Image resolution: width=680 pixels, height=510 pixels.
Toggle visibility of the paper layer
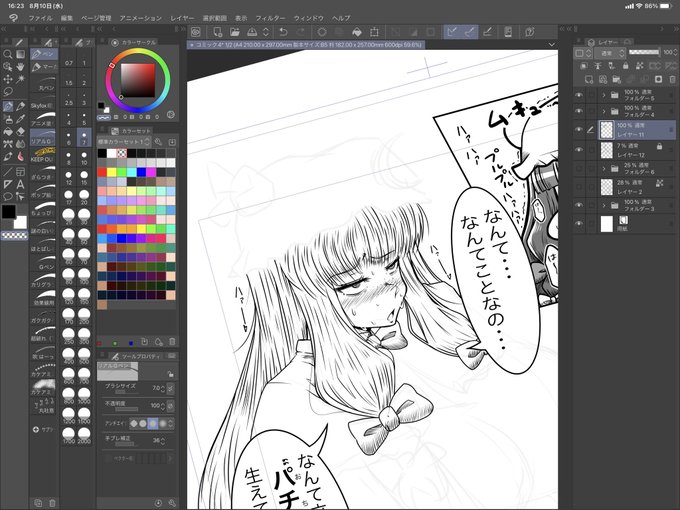[x=578, y=224]
